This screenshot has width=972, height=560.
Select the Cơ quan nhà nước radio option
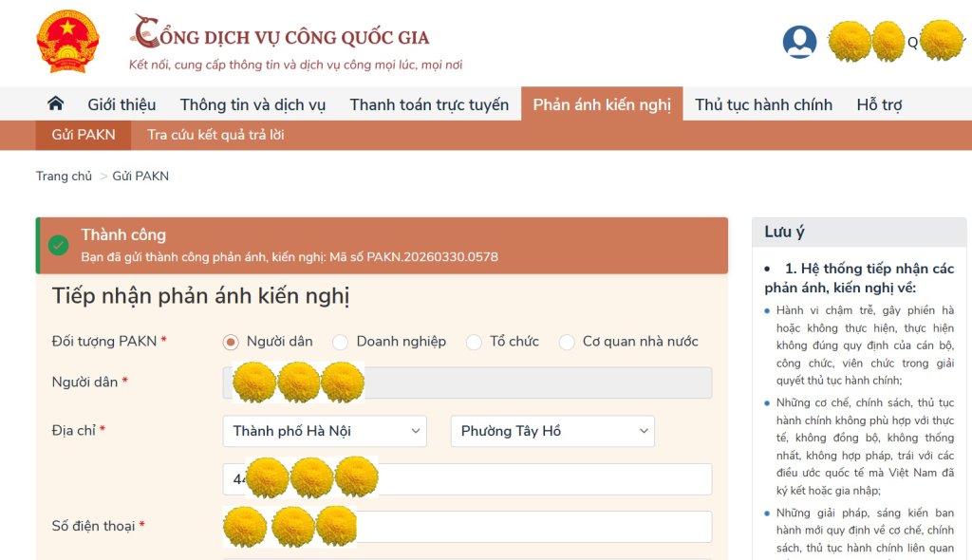567,342
